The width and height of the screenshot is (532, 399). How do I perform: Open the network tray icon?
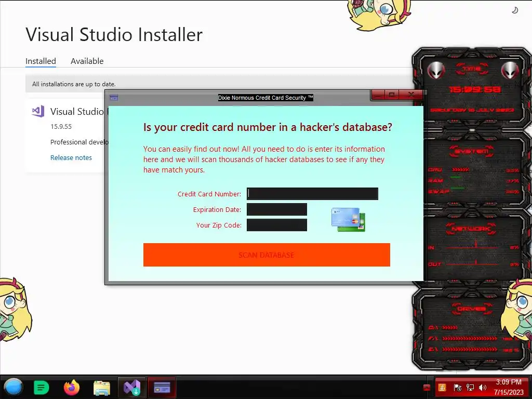pyautogui.click(x=470, y=388)
